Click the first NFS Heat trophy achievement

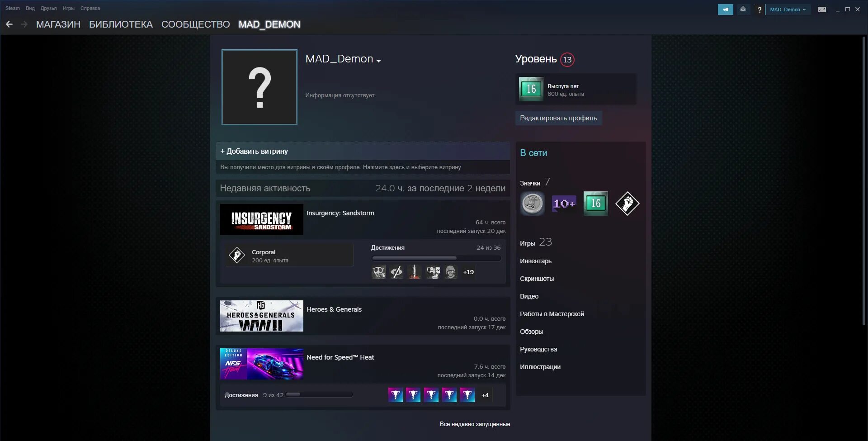tap(395, 395)
